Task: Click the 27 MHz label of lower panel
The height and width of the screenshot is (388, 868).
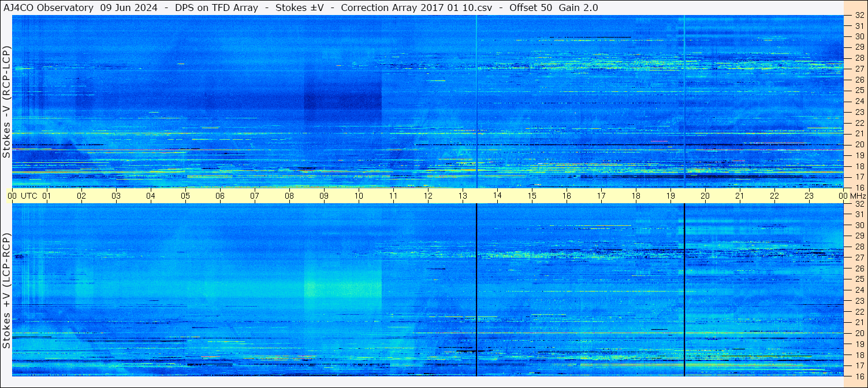Action: (x=859, y=258)
